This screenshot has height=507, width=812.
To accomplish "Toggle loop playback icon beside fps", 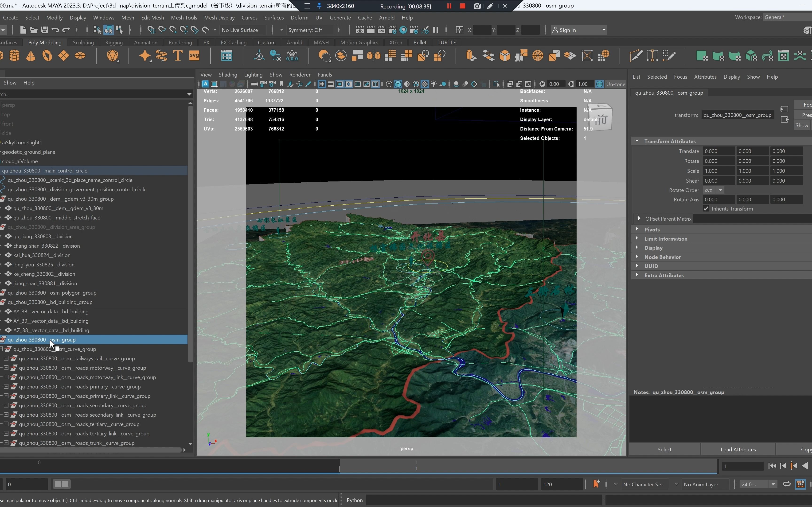I will (x=786, y=484).
